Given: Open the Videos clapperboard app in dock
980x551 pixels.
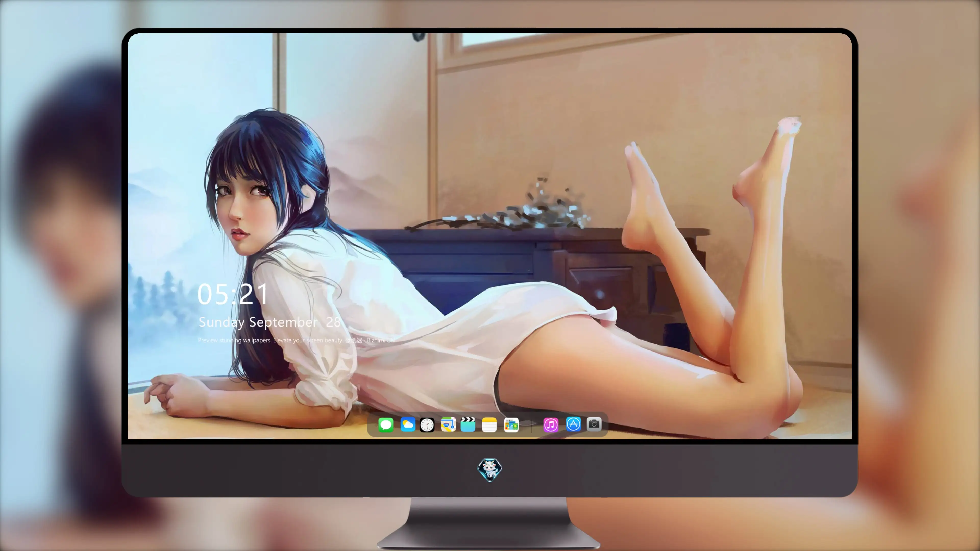Looking at the screenshot, I should (x=468, y=424).
